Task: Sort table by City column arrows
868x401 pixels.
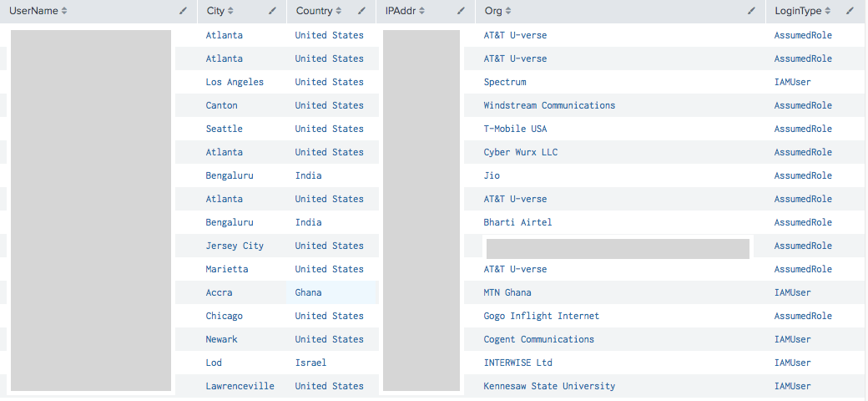Action: (230, 11)
